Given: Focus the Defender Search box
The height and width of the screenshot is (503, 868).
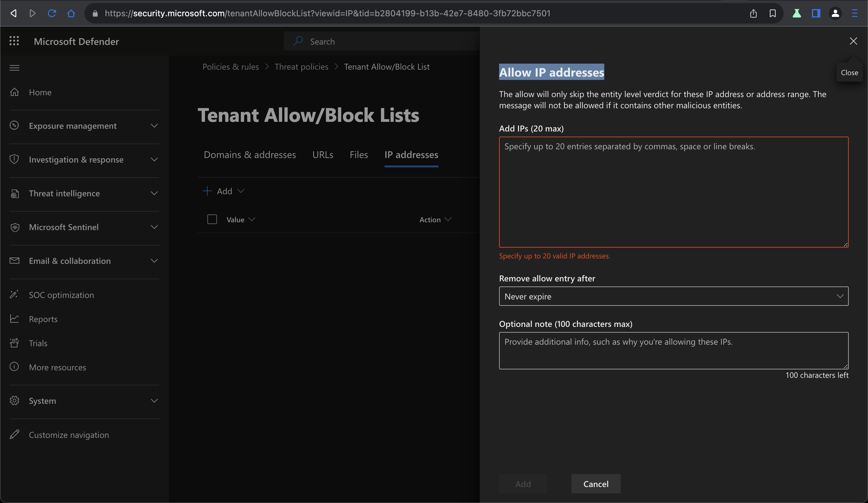Looking at the screenshot, I should coord(381,41).
